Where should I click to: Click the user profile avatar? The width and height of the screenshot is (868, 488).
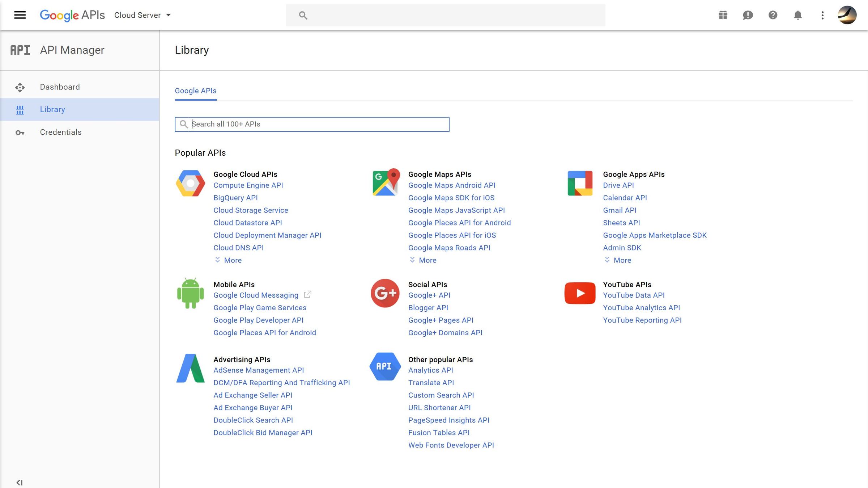coord(847,15)
